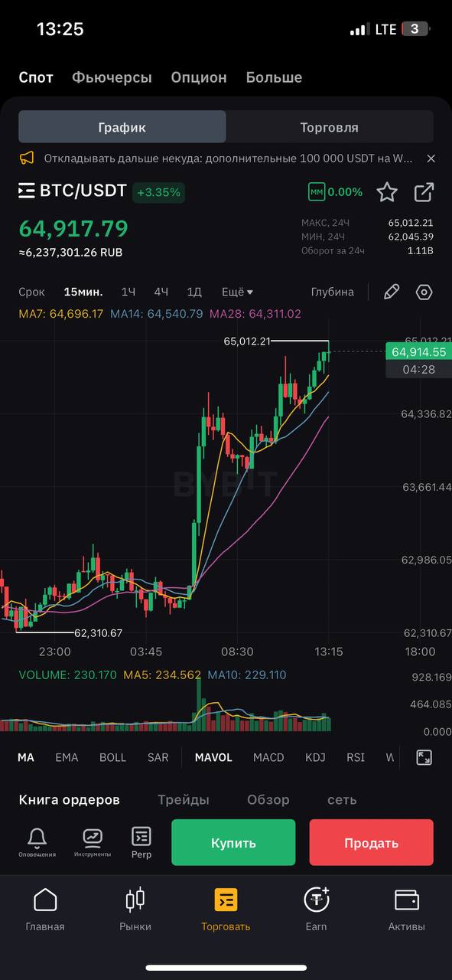Image resolution: width=452 pixels, height=980 pixels.
Task: Open BTC/USDT pair selector menu
Action: tap(73, 191)
